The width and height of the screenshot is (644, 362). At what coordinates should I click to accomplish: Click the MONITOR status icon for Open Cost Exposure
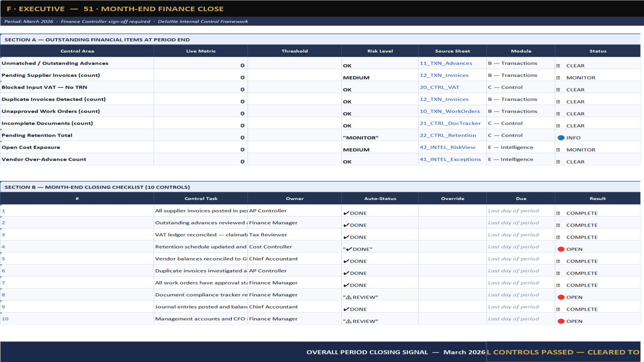click(x=558, y=150)
